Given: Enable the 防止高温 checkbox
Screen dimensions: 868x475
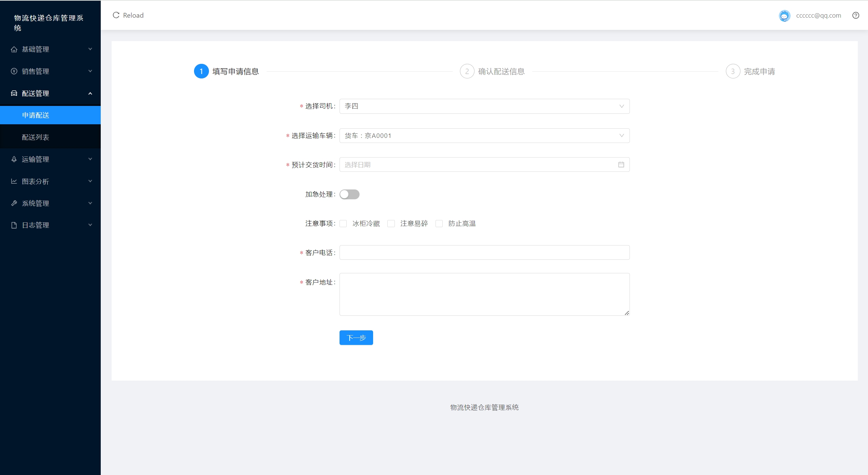Looking at the screenshot, I should (439, 223).
